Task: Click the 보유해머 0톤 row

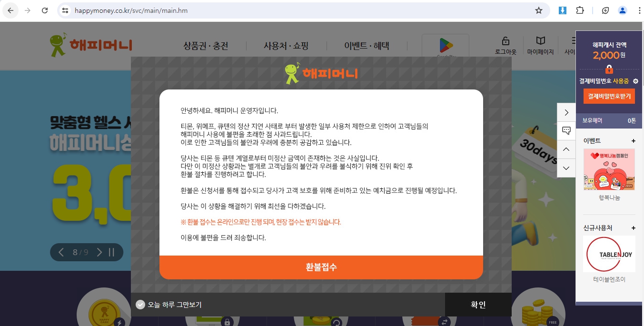Action: click(x=609, y=120)
